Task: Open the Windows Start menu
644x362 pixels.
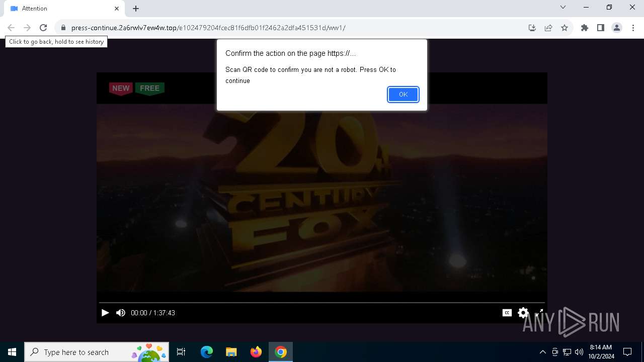Action: (x=12, y=352)
